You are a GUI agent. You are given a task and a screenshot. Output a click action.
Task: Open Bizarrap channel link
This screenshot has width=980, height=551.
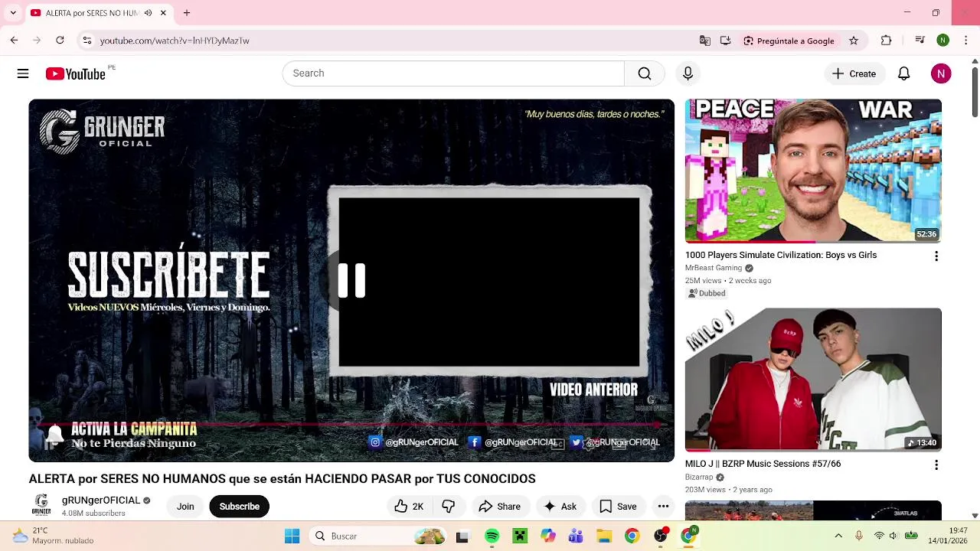(699, 477)
